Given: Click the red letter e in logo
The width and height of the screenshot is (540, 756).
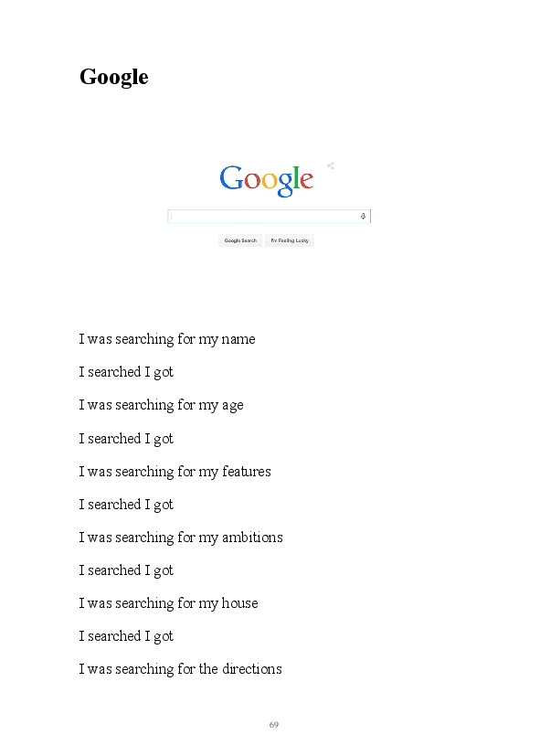Looking at the screenshot, I should [307, 181].
